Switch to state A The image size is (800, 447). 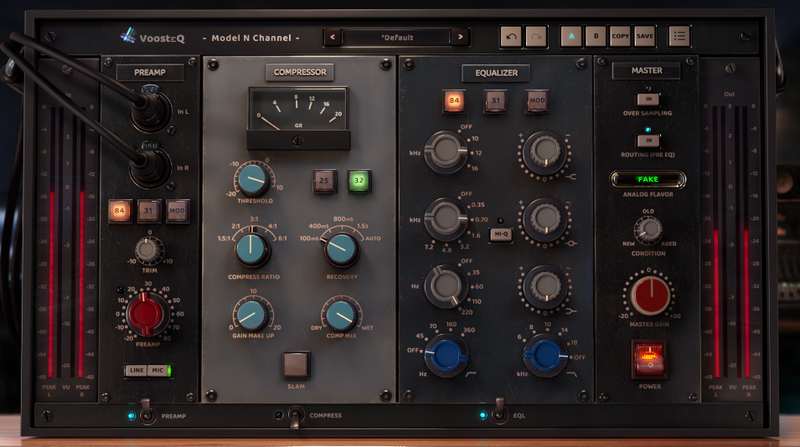(x=571, y=36)
